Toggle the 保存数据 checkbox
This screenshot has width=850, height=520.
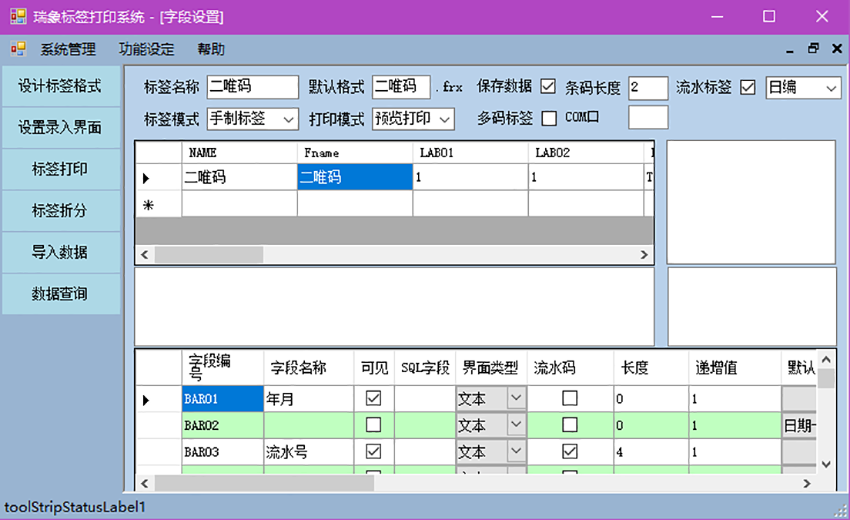pos(548,87)
